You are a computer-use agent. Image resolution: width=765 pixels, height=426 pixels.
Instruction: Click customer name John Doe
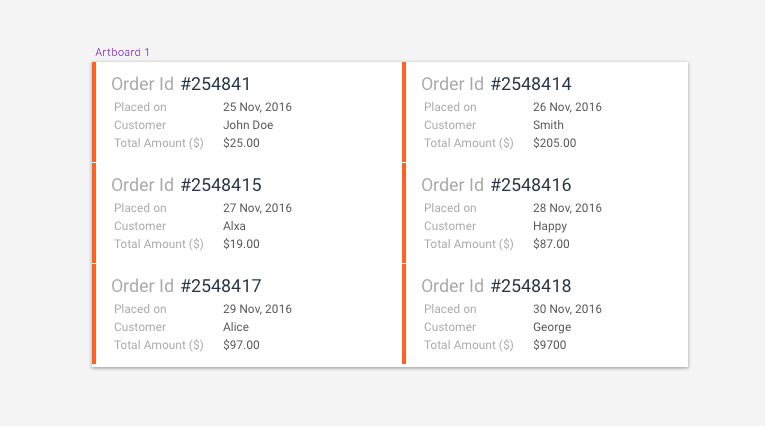click(x=248, y=125)
